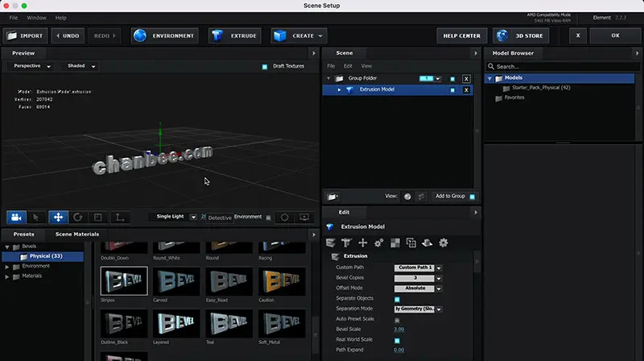Open the bevel T icon in Edit panel
644x361 pixels.
(346, 243)
